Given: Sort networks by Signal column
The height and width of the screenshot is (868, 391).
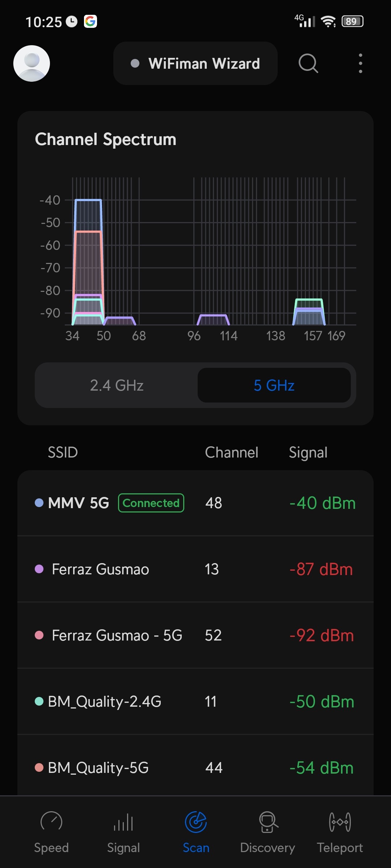Looking at the screenshot, I should 308,452.
